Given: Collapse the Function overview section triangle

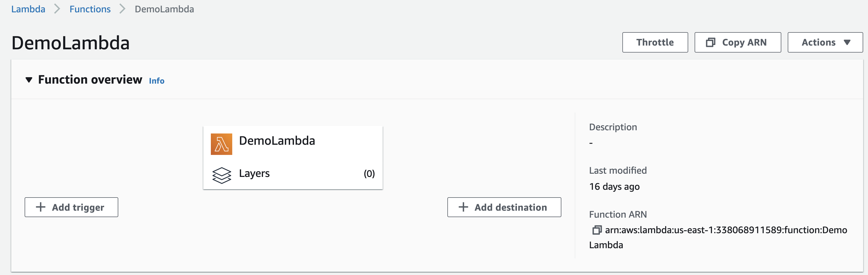Looking at the screenshot, I should (29, 80).
